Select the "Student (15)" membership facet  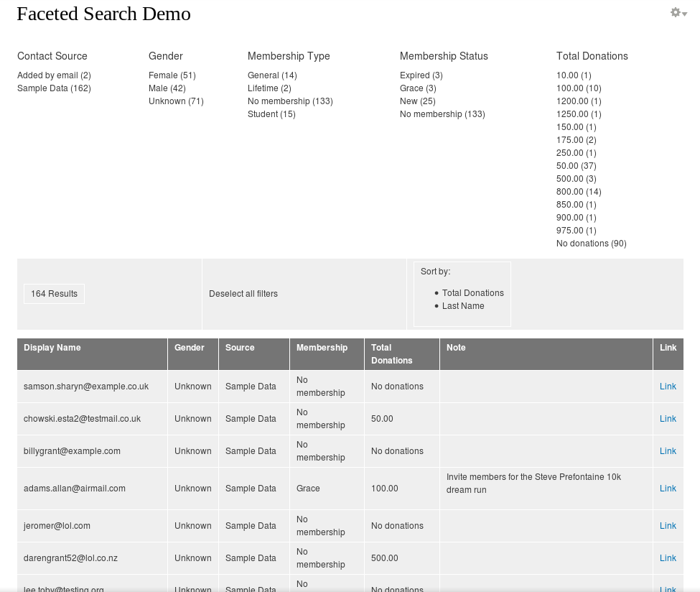tap(271, 114)
